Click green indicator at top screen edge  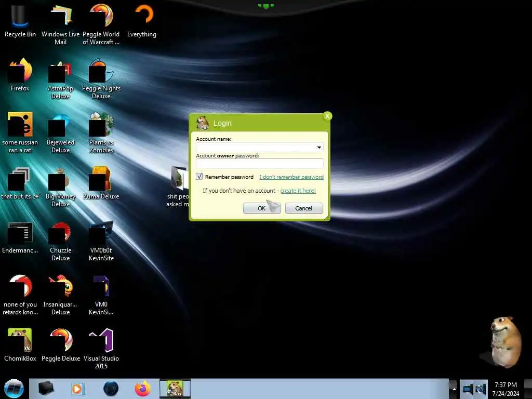(266, 6)
